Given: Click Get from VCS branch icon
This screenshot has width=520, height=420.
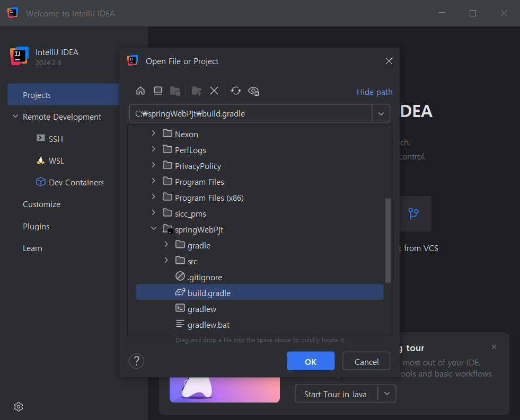Looking at the screenshot, I should [413, 213].
